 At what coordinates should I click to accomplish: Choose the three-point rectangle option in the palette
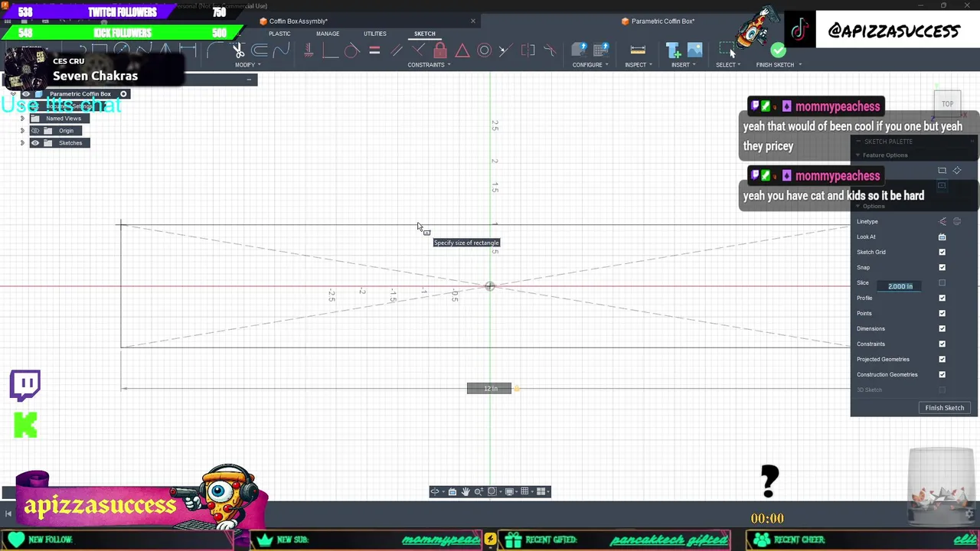(x=957, y=171)
